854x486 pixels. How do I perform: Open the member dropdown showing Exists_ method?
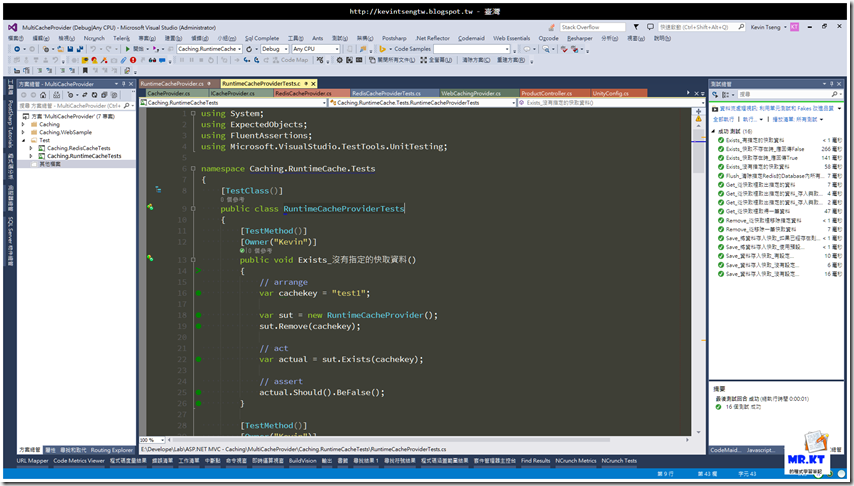[609, 102]
